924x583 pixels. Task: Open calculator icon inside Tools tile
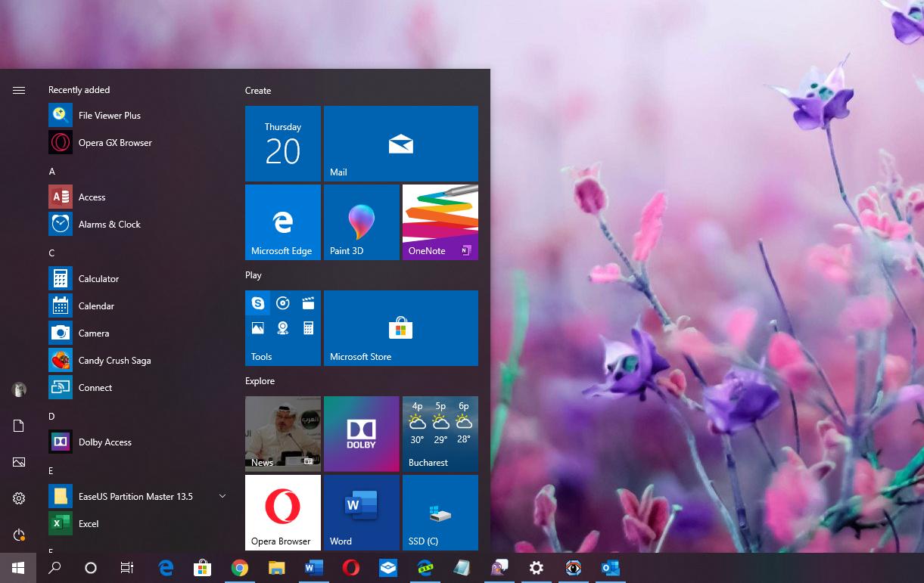[308, 328]
